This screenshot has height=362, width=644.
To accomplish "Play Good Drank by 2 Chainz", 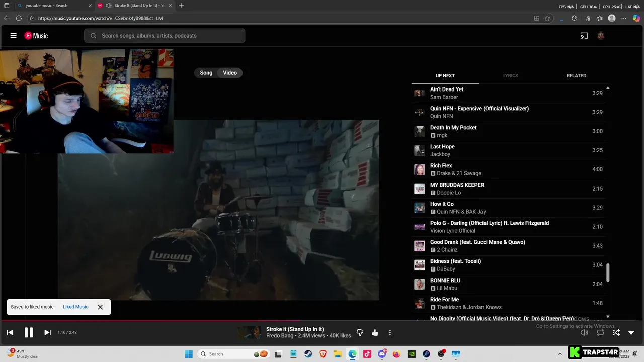I will coord(508,246).
